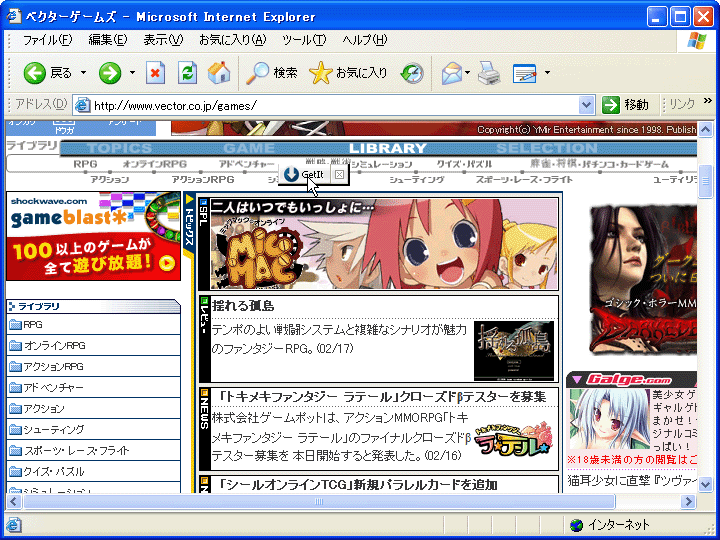
Task: Click the アドベンチャー folder icon
Action: (x=16, y=388)
